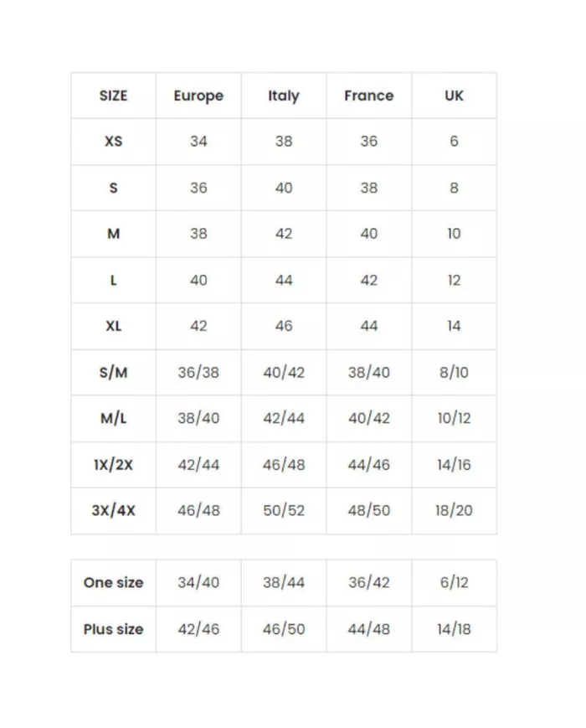Select the XS row label

[113, 142]
